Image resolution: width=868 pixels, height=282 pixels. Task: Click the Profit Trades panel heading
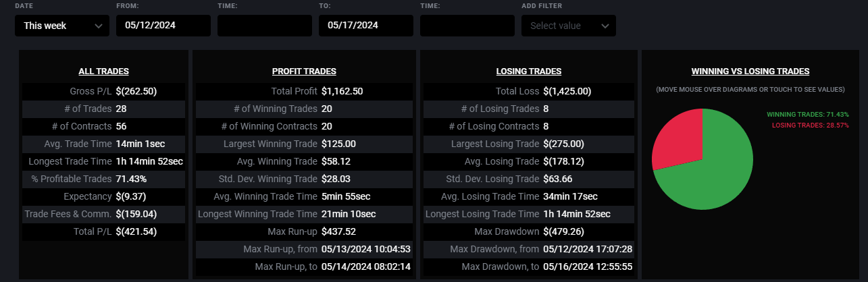[x=304, y=71]
